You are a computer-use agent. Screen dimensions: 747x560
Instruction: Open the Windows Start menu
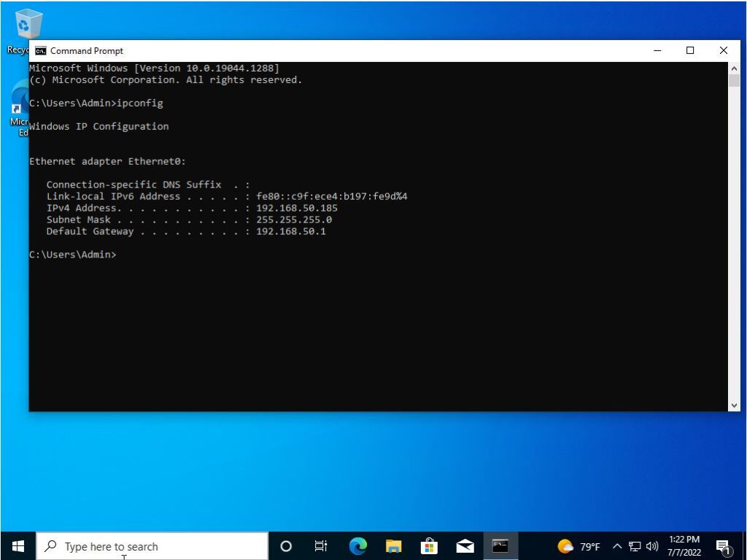tap(18, 545)
